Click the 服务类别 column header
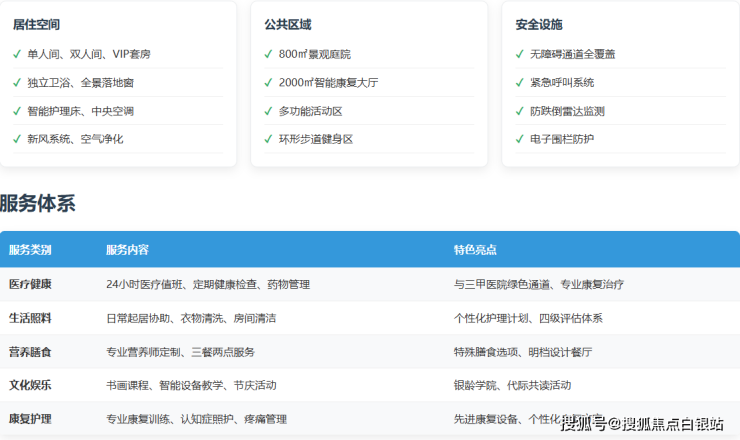 point(30,250)
